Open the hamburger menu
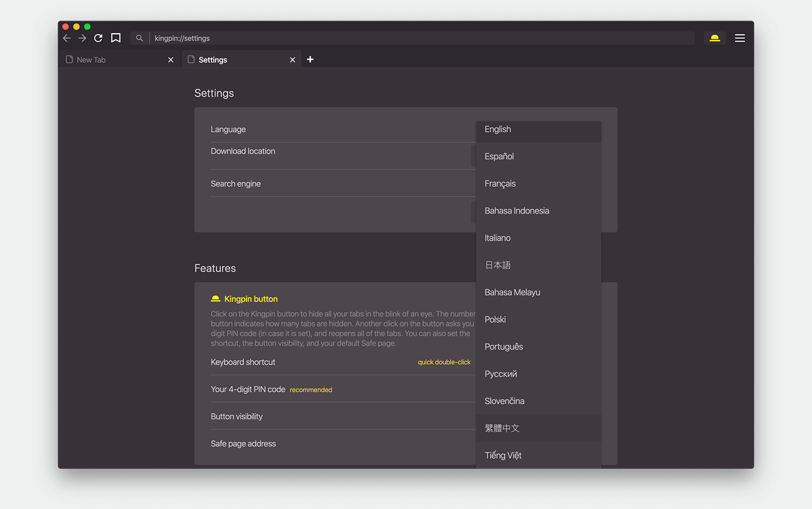Viewport: 812px width, 509px height. tap(740, 38)
